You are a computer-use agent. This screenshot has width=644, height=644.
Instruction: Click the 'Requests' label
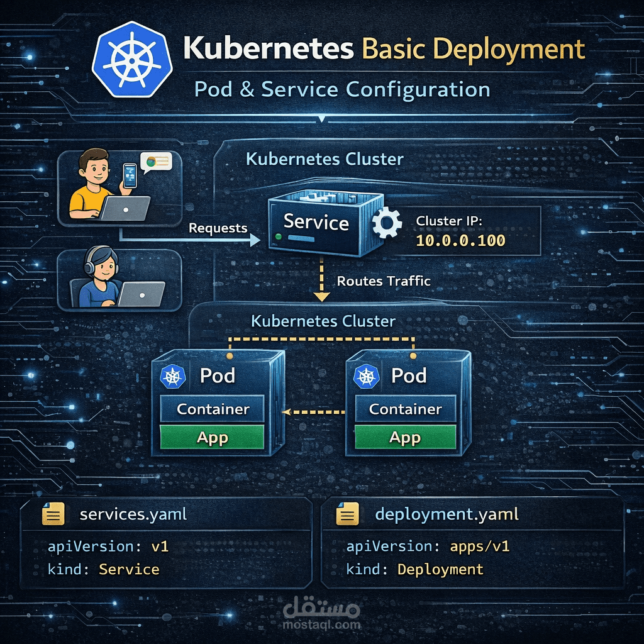[x=218, y=228]
